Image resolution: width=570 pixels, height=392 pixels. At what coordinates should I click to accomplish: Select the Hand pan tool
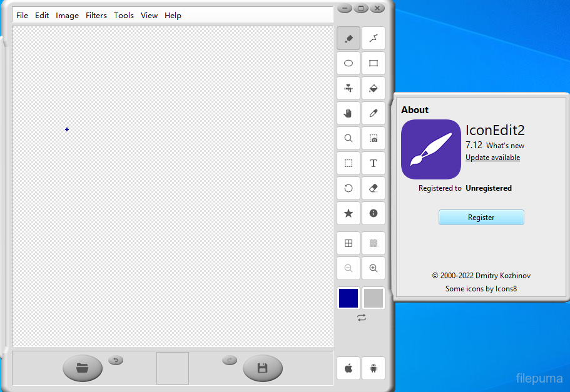349,113
